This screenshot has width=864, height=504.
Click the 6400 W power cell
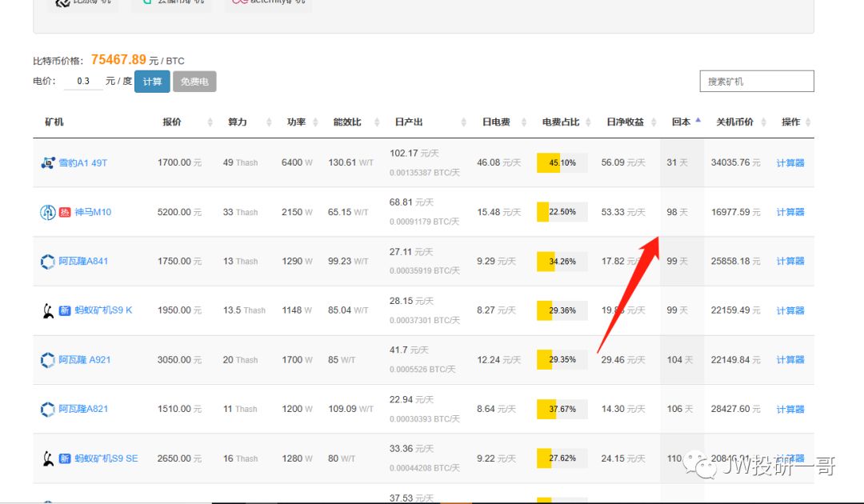click(x=297, y=162)
